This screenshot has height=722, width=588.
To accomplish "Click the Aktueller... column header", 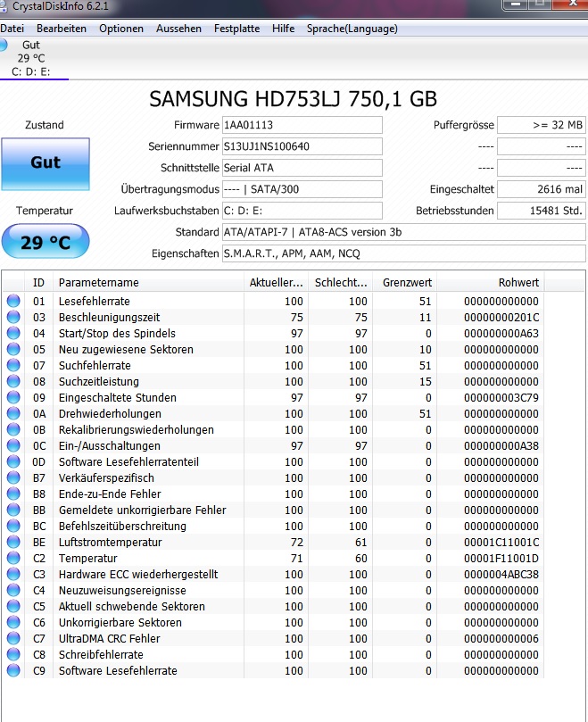I will coord(276,283).
